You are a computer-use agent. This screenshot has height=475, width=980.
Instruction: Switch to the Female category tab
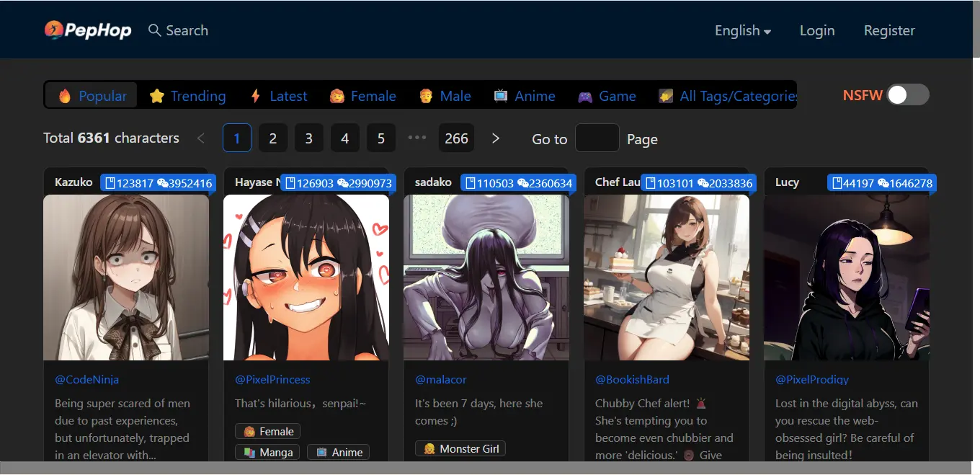363,96
